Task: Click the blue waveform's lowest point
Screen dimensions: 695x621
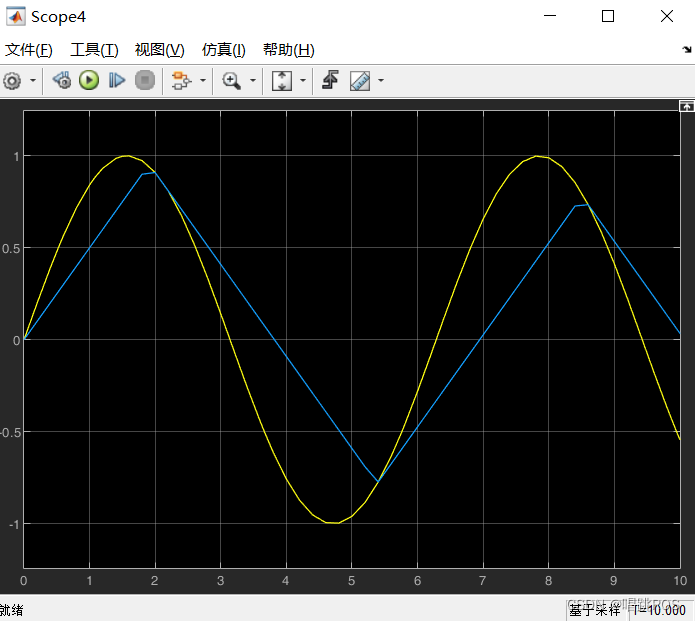Action: [378, 481]
